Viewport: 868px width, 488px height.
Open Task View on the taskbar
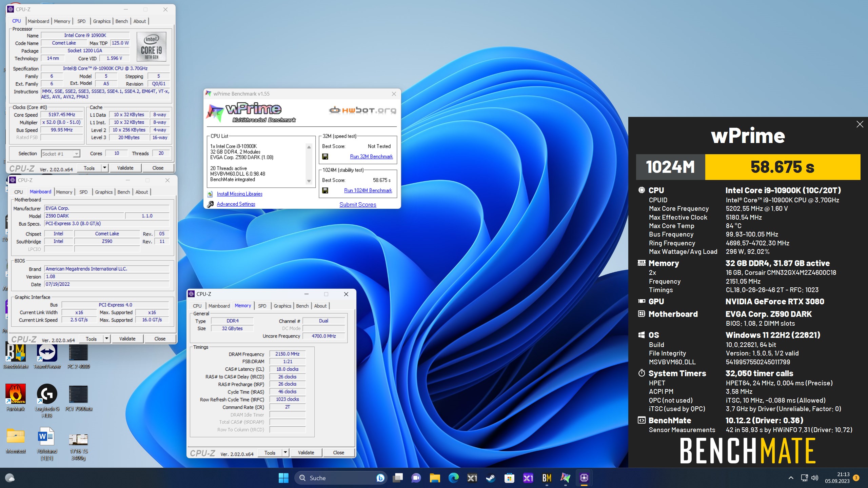pos(397,478)
